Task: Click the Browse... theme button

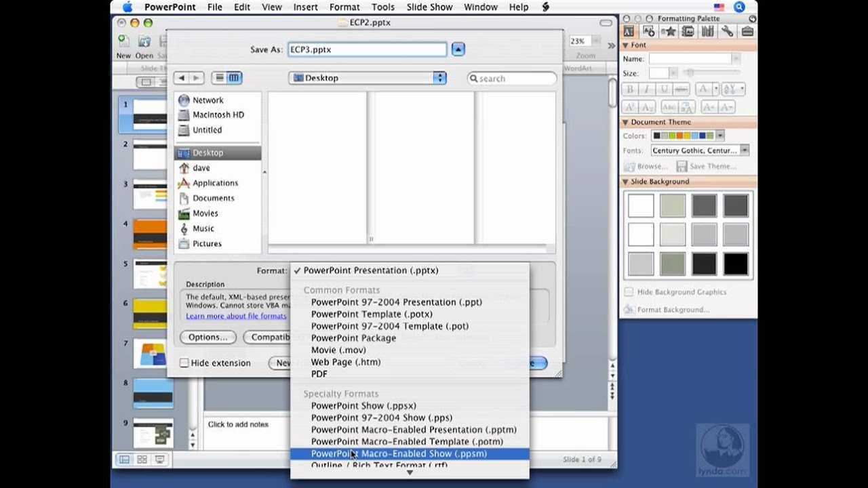Action: (646, 166)
